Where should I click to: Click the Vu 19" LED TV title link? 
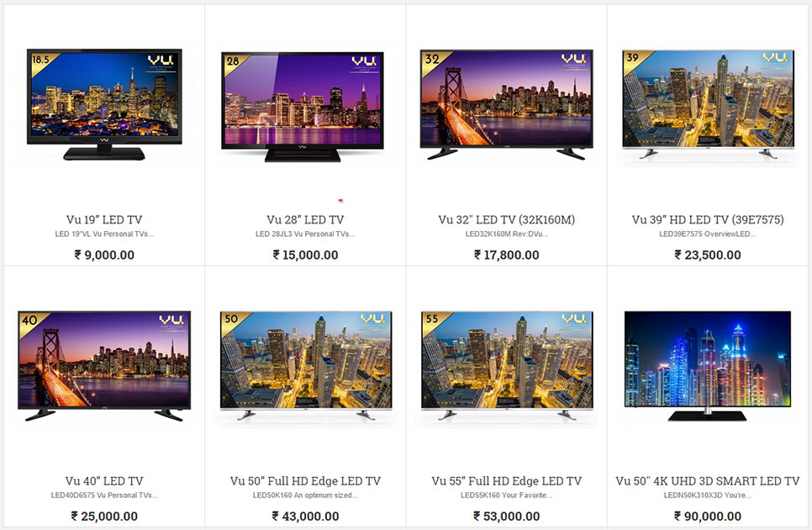click(x=104, y=219)
